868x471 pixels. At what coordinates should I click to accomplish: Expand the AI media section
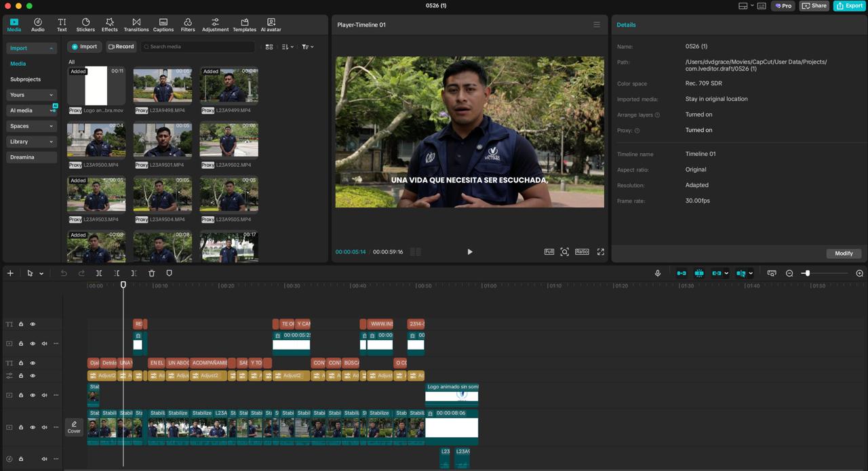pyautogui.click(x=31, y=110)
